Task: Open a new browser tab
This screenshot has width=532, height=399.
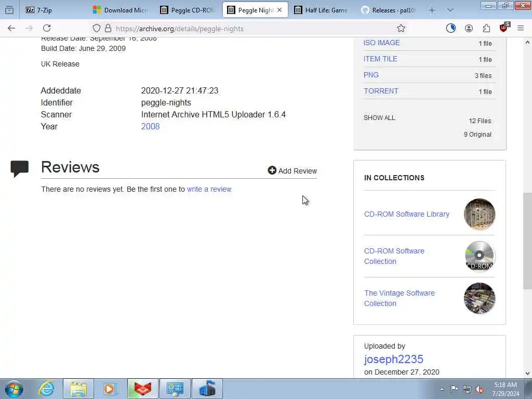Action: pyautogui.click(x=432, y=10)
